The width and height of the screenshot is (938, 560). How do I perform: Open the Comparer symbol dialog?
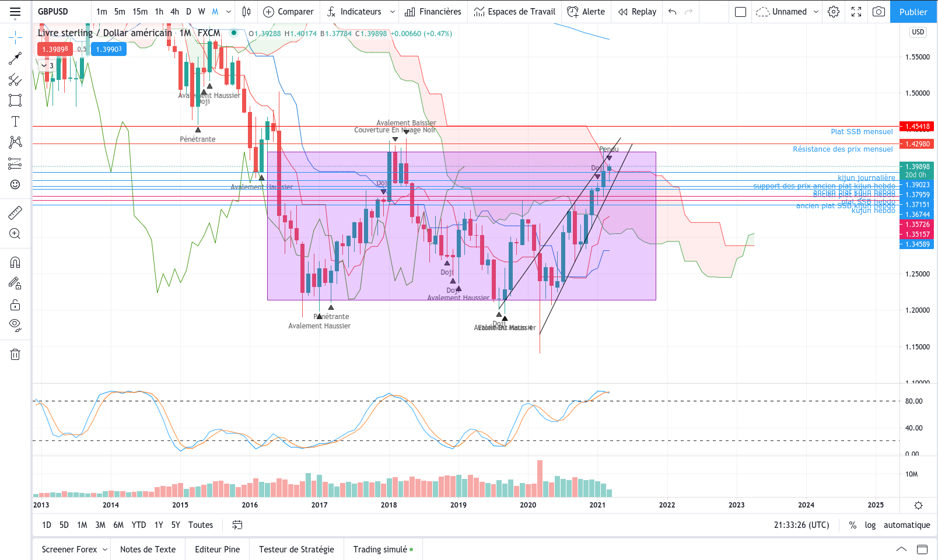click(x=288, y=12)
